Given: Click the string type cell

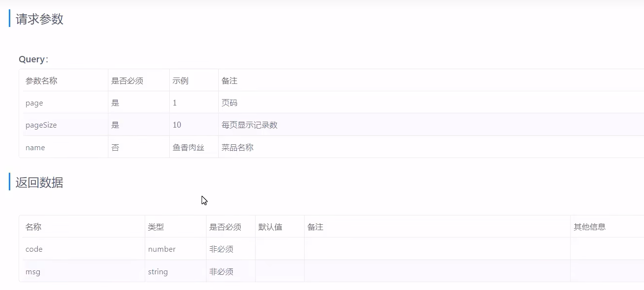Looking at the screenshot, I should (x=158, y=272).
